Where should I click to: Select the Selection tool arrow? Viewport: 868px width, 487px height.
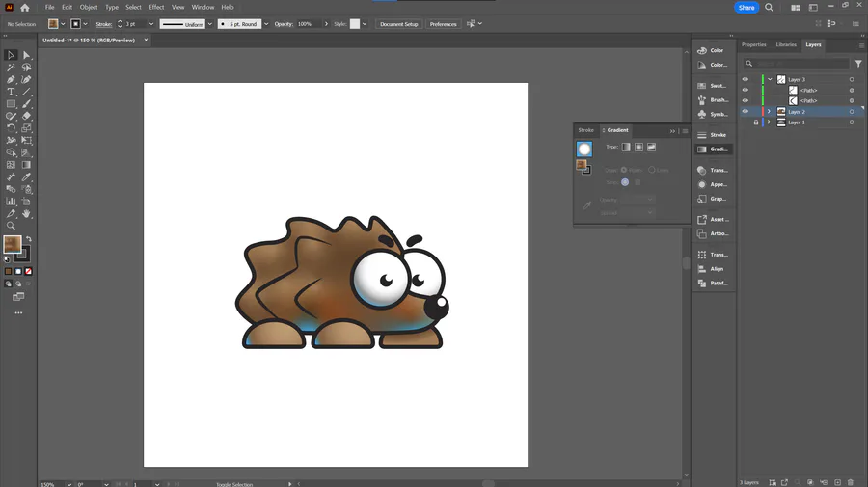coord(11,55)
